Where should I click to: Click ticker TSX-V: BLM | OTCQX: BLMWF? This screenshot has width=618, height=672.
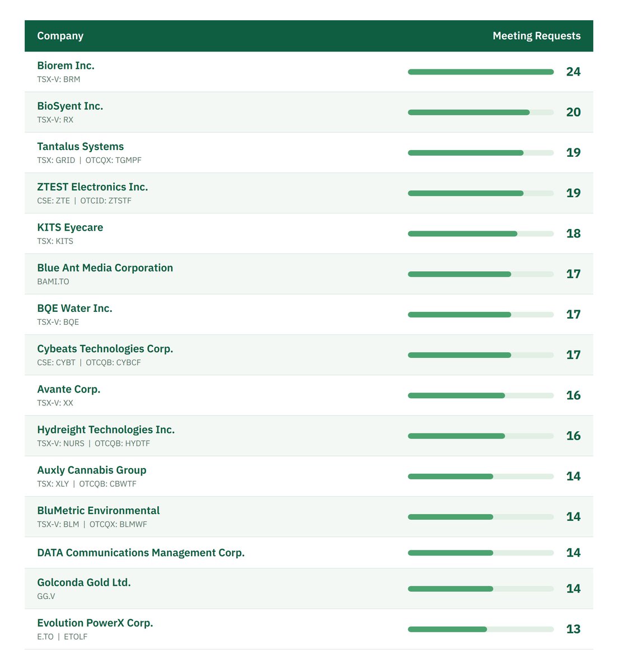92,524
